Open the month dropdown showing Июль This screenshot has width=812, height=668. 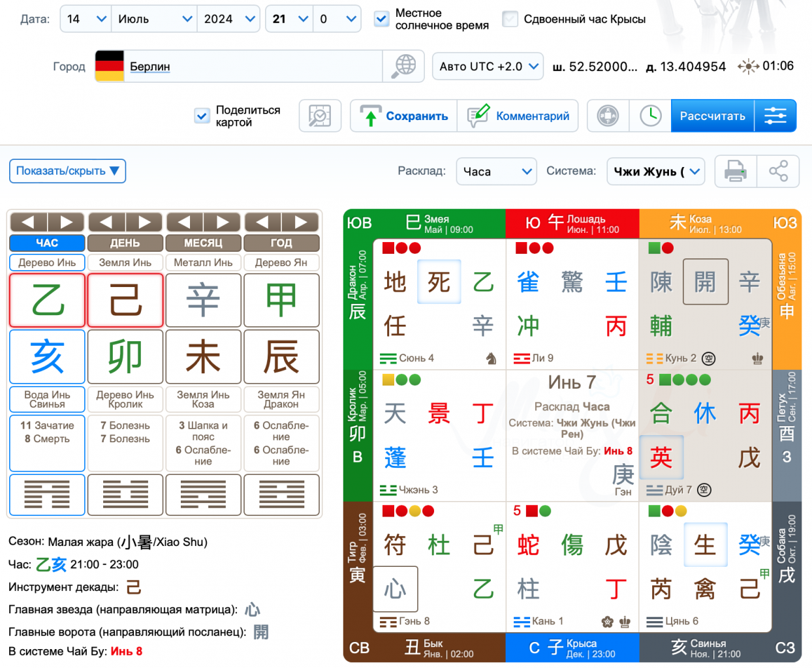pyautogui.click(x=153, y=19)
